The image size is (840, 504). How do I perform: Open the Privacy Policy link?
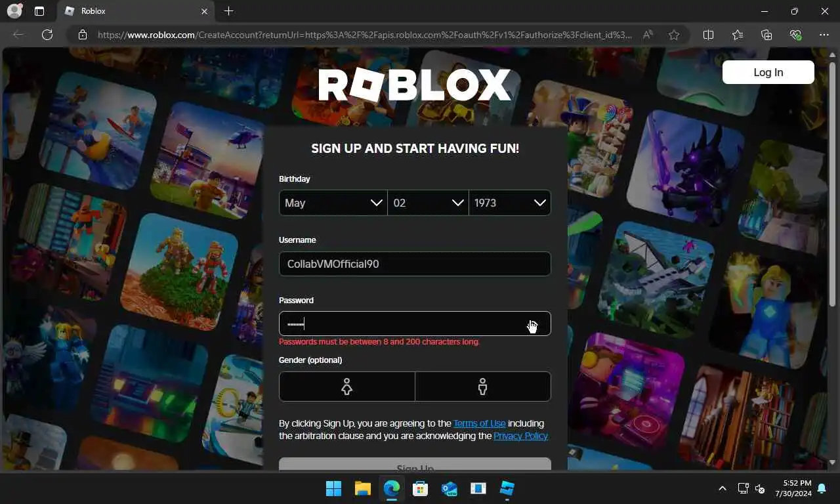pyautogui.click(x=520, y=436)
